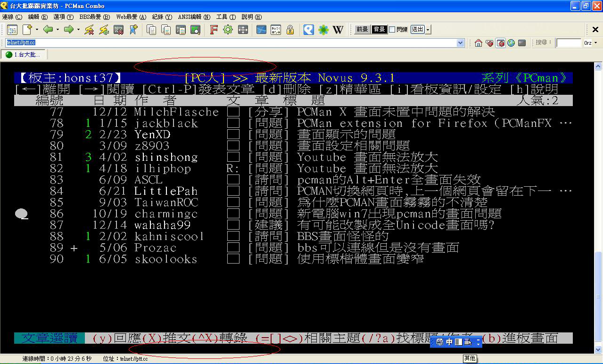Open the 說明 (H) menu
This screenshot has height=364, width=603.
coord(251,17)
